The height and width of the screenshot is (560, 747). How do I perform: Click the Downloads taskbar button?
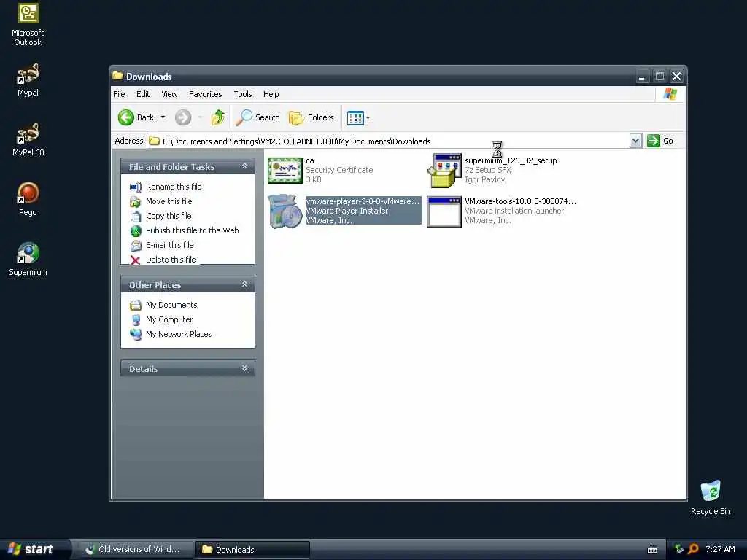(252, 550)
